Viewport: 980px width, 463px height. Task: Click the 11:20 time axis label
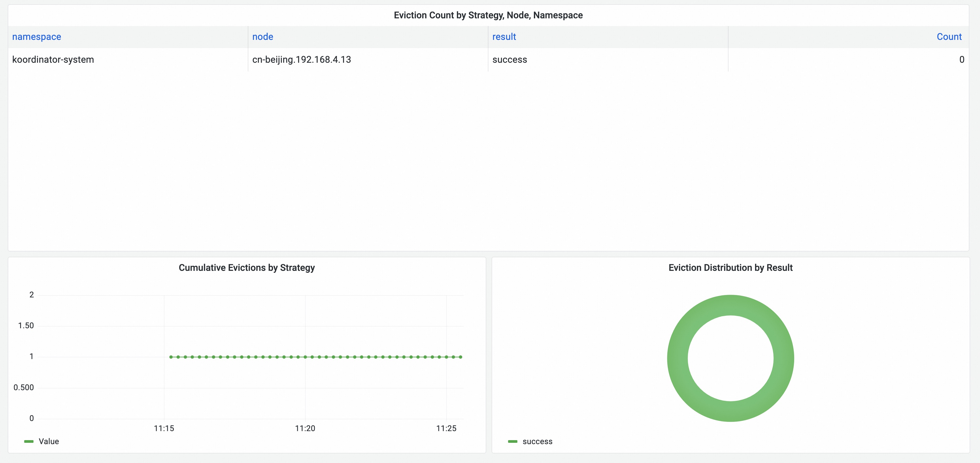[305, 428]
